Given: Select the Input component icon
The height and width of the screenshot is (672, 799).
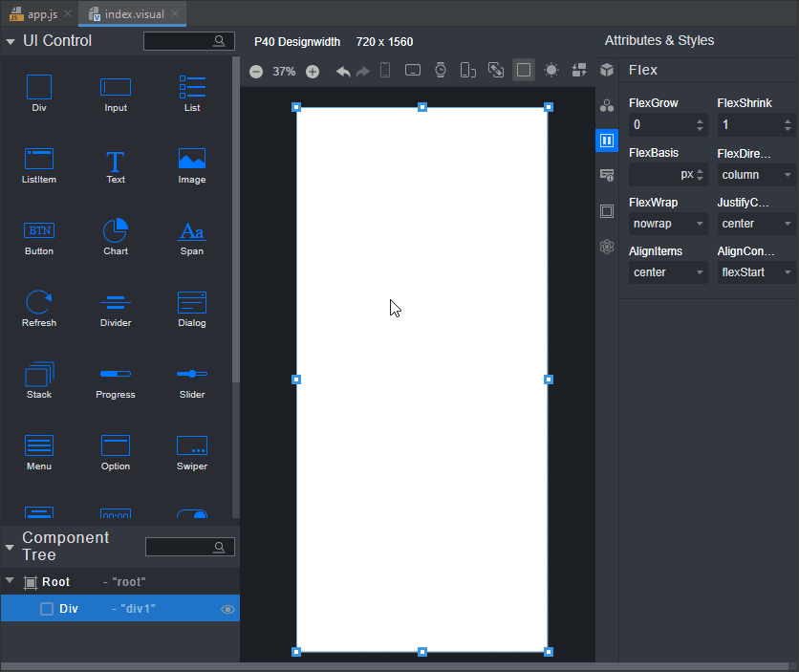Looking at the screenshot, I should pyautogui.click(x=115, y=88).
